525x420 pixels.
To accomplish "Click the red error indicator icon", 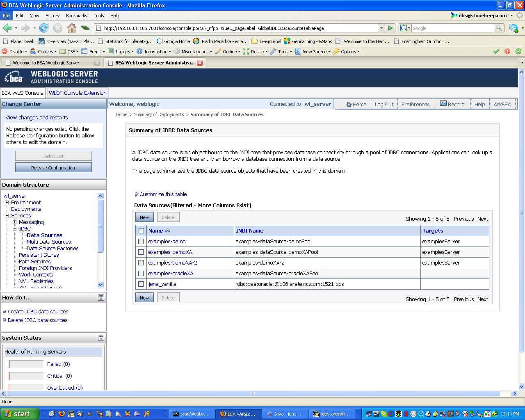I will pyautogui.click(x=507, y=51).
